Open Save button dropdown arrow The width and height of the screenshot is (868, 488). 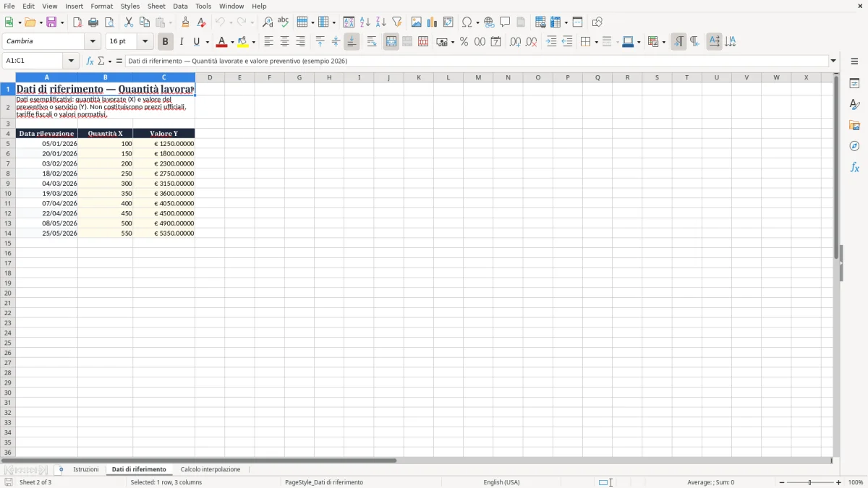[x=62, y=22]
